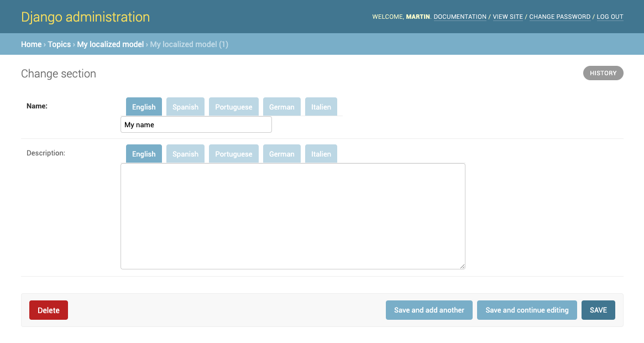Viewport: 644px width, 343px height.
Task: Open Portuguese tab for Description field
Action: [x=233, y=154]
